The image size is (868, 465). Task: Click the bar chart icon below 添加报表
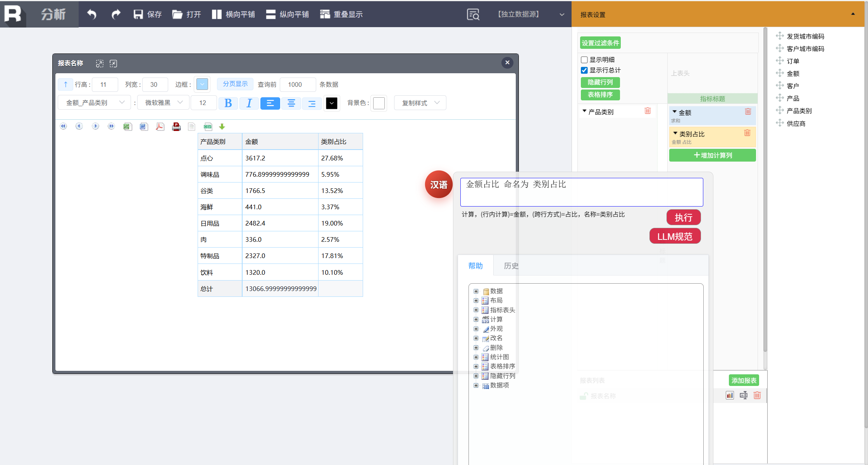730,395
